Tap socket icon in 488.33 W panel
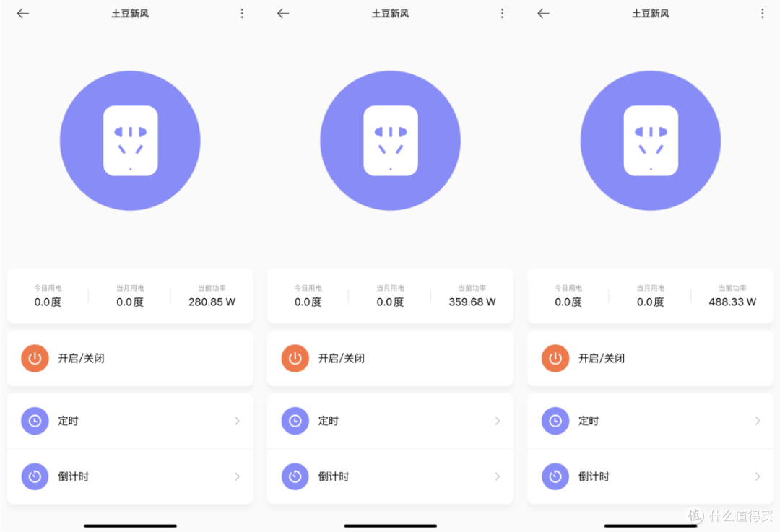Screen dimensions: 780x532 pos(651,141)
